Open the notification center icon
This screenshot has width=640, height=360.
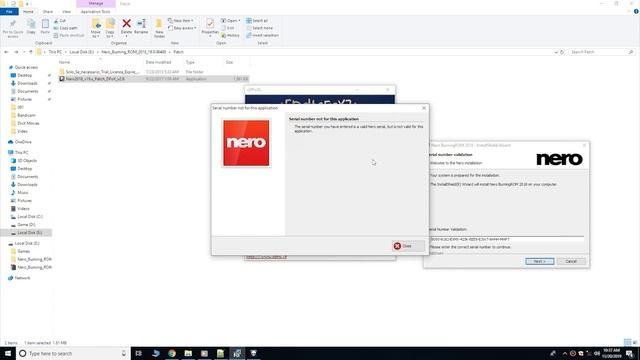[x=630, y=353]
